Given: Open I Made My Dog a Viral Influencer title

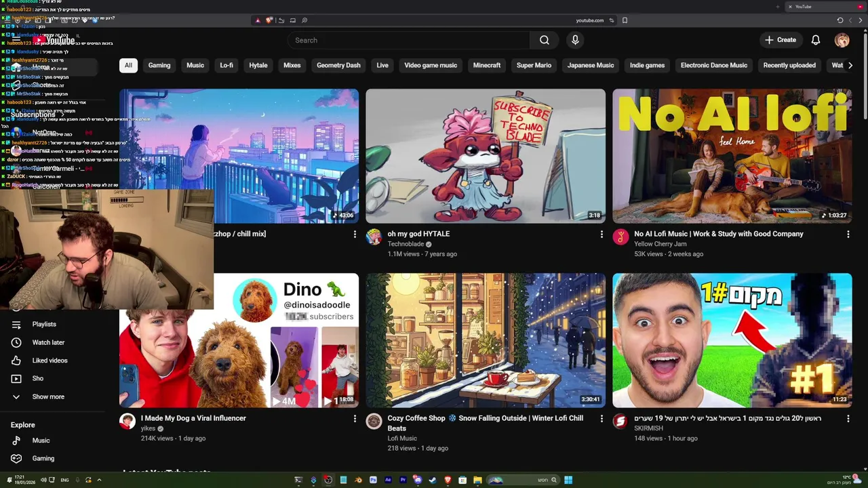Looking at the screenshot, I should [193, 418].
